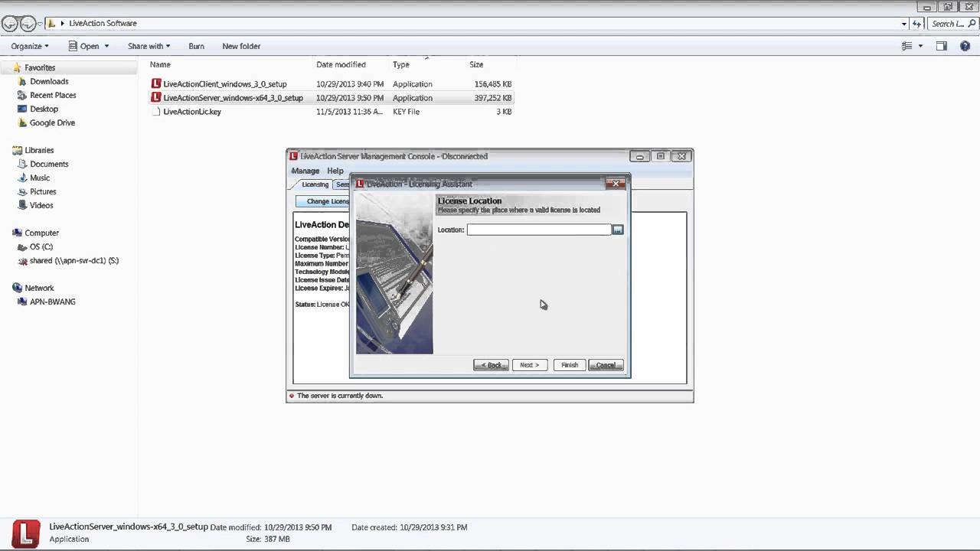Image resolution: width=980 pixels, height=551 pixels.
Task: Open Recent Places in the navigation pane
Action: tap(53, 95)
